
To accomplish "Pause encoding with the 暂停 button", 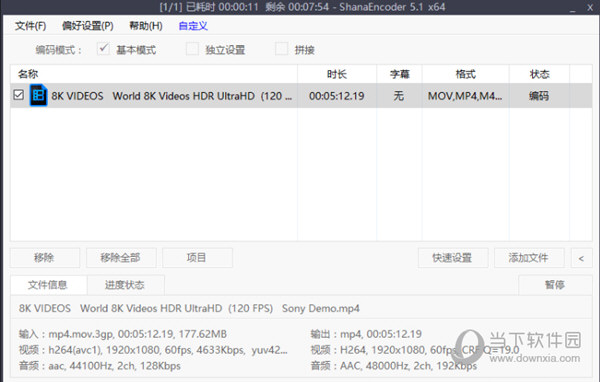I will click(555, 285).
